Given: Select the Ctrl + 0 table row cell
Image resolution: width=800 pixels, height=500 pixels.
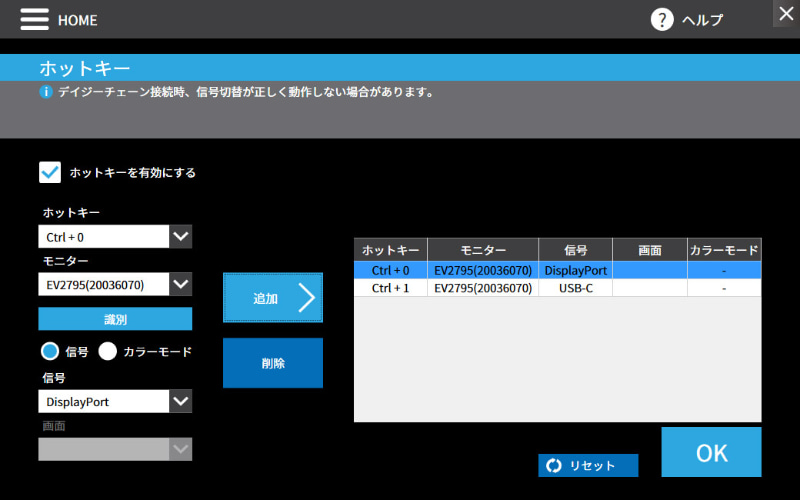Looking at the screenshot, I should pos(391,270).
